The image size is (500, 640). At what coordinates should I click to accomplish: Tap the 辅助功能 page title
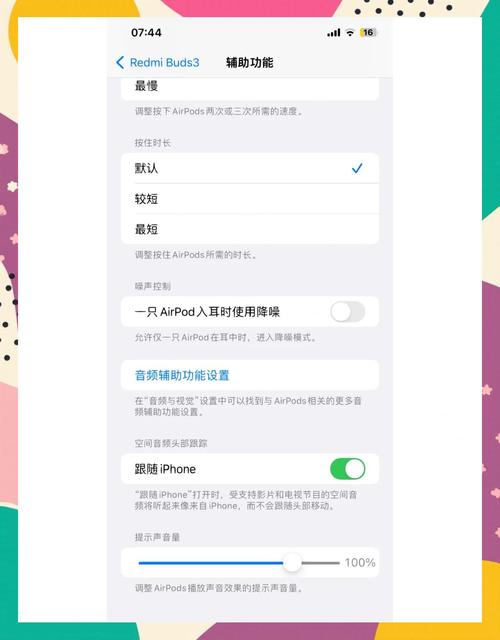[249, 62]
